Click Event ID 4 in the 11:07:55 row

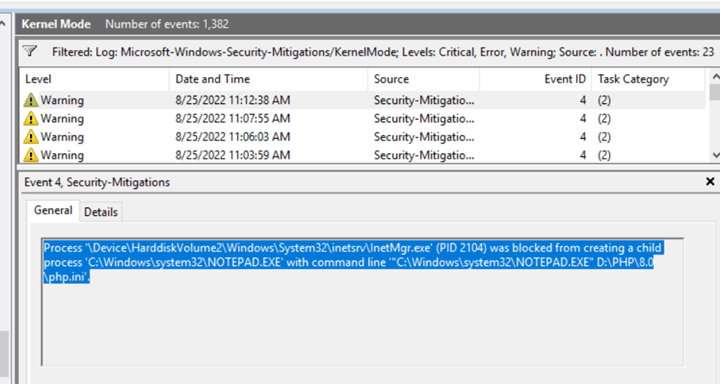click(x=583, y=119)
